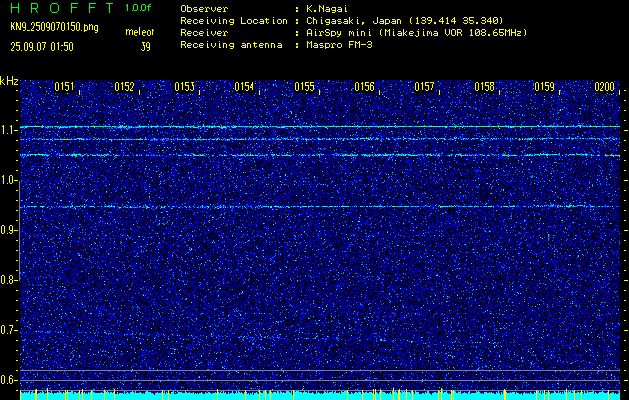Click the Receiver field label
The image size is (629, 400).
click(204, 33)
